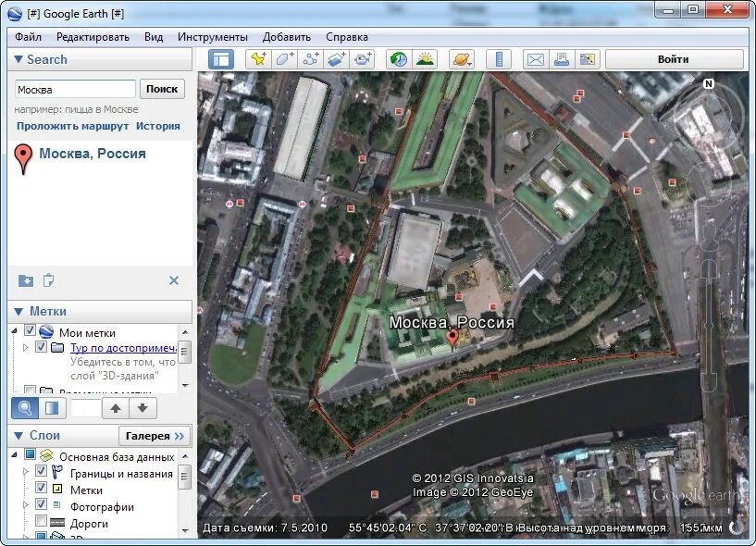
Task: Expand the Фотографии tree node
Action: click(26, 504)
